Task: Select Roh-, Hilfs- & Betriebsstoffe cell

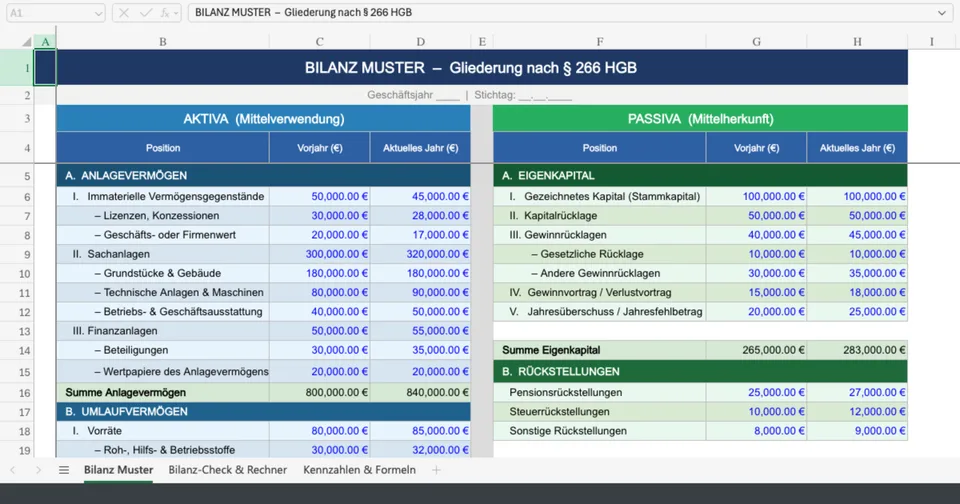Action: click(x=163, y=449)
